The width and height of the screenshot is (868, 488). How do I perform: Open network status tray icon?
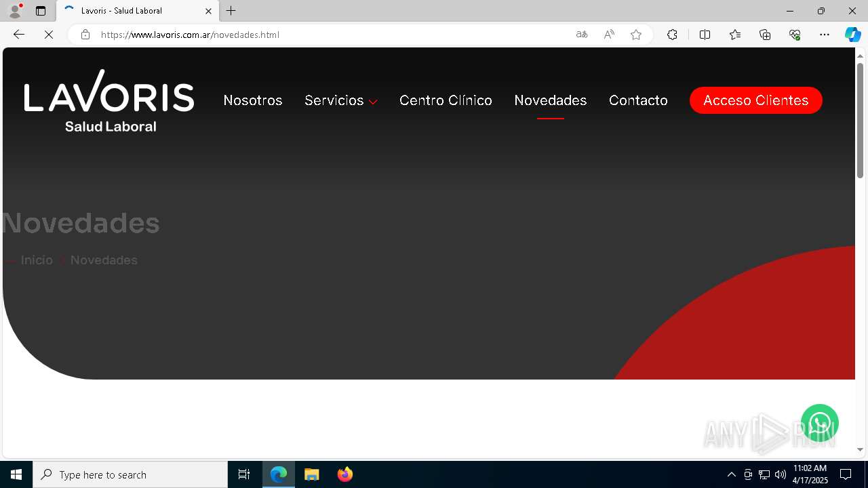[764, 474]
